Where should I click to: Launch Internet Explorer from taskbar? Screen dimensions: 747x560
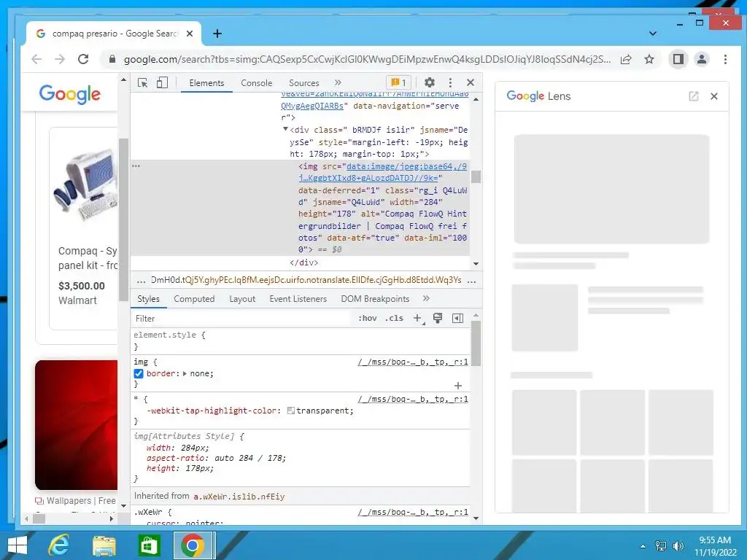tap(58, 545)
